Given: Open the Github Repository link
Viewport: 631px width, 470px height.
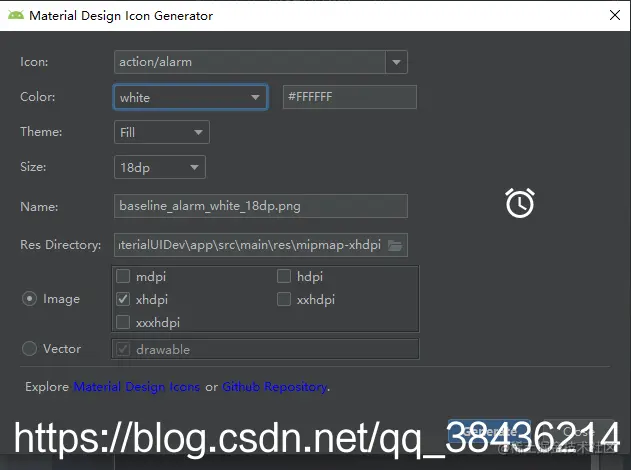Looking at the screenshot, I should pos(275,387).
